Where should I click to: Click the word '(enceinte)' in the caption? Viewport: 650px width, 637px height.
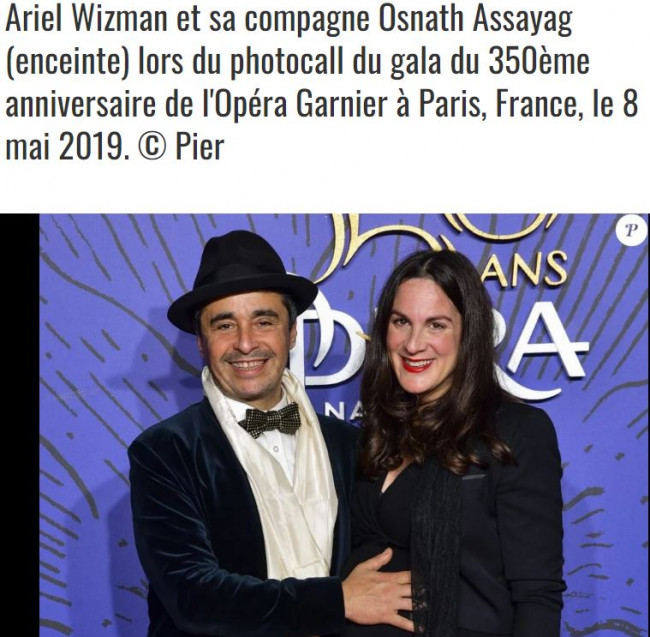point(67,63)
